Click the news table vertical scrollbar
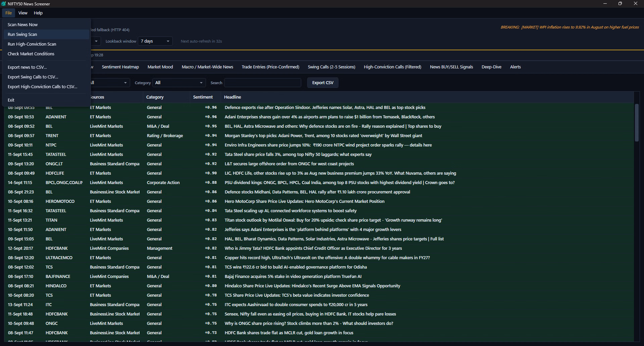This screenshot has height=346, width=644. click(x=637, y=122)
